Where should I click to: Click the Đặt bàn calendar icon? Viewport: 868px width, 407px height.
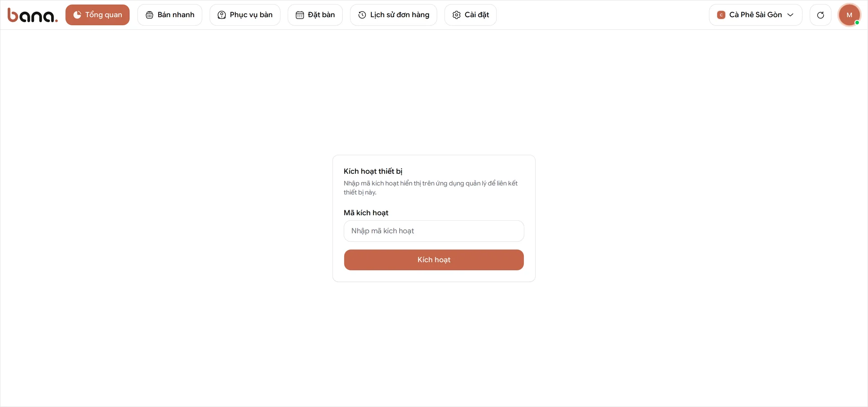(x=300, y=15)
